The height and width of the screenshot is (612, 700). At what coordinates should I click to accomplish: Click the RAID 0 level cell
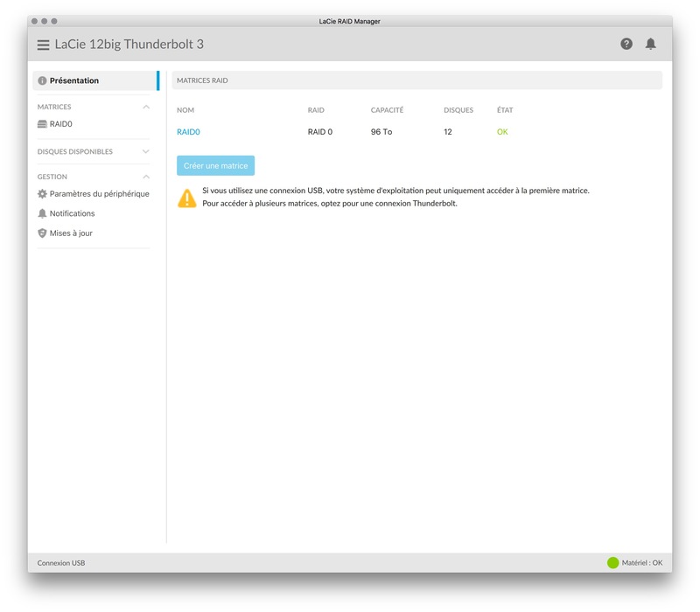click(320, 132)
